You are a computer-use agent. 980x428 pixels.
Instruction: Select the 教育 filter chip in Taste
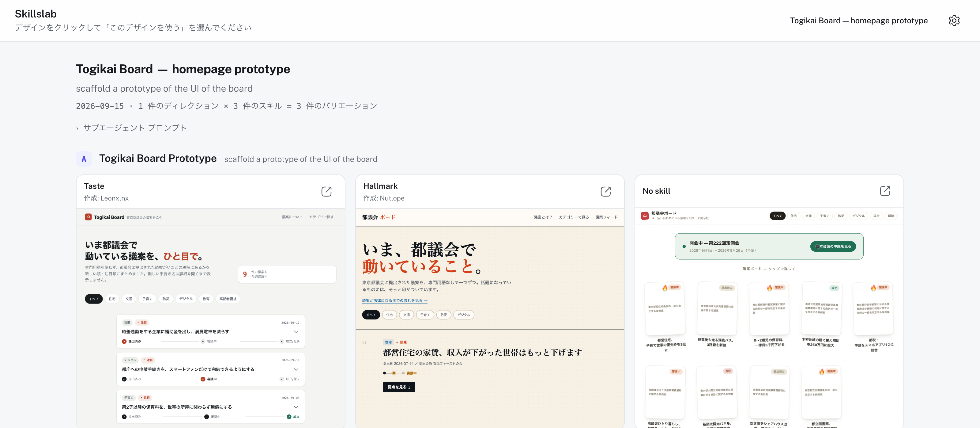[x=206, y=299]
